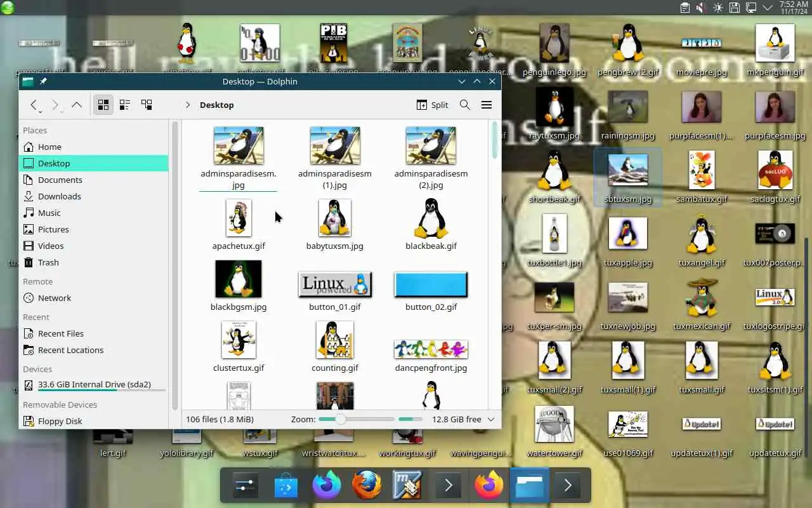Switch Dolphin to Details view mode
This screenshot has width=812, height=508.
click(147, 105)
